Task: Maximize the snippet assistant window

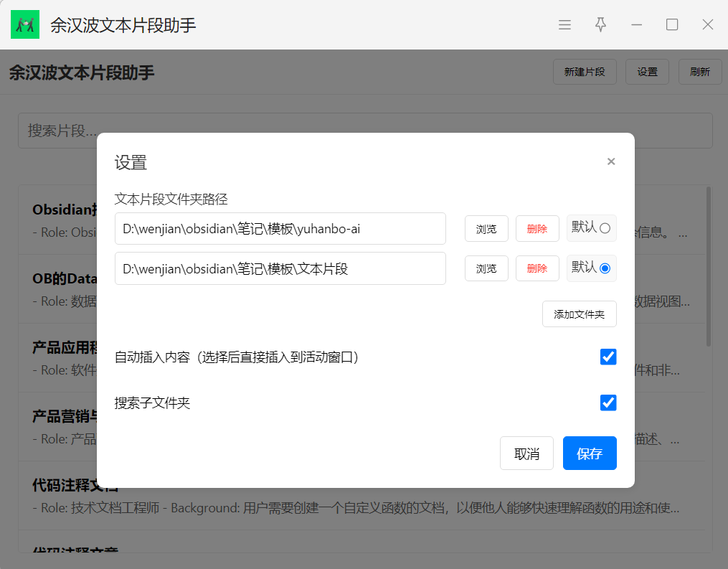Action: (x=672, y=24)
